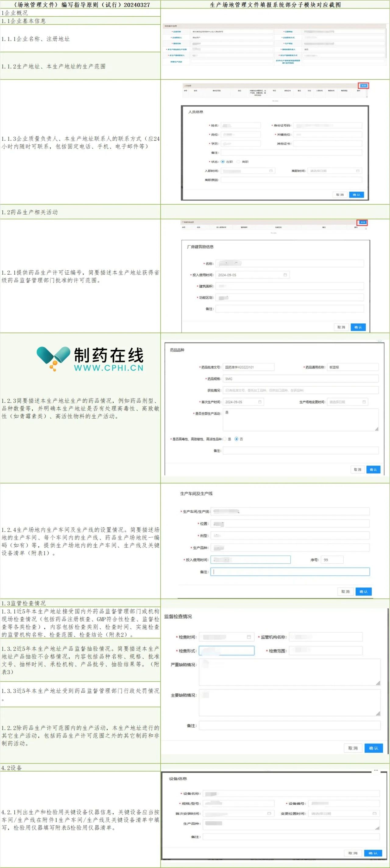Image resolution: width=390 pixels, height=868 pixels.
Task: Click the 其他证书 input field
Action: tap(327, 143)
